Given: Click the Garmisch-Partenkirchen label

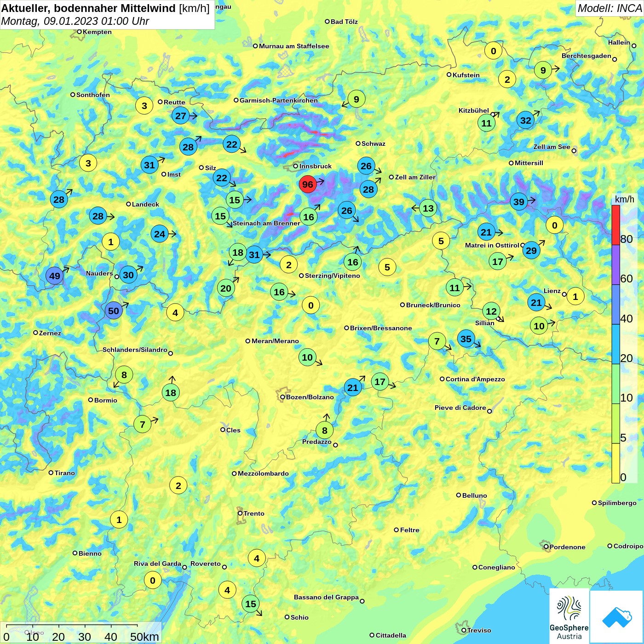Looking at the screenshot, I should click(x=279, y=100).
